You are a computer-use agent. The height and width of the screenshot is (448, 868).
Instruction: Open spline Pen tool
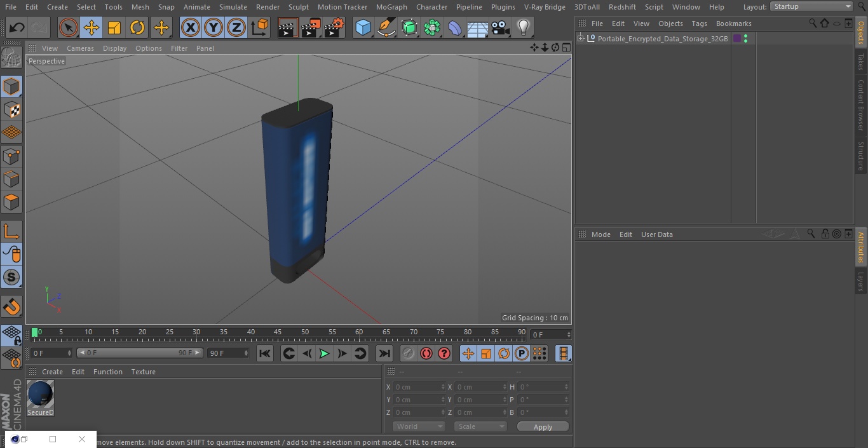[x=386, y=27]
